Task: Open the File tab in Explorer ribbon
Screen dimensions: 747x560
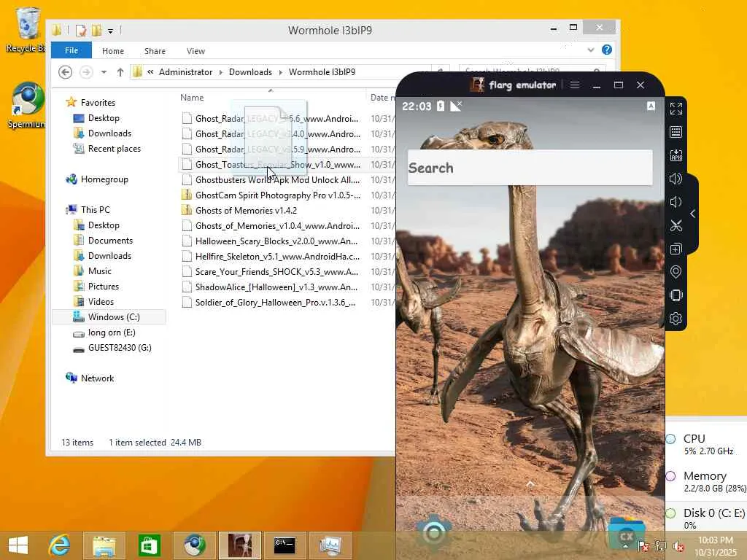Action: pyautogui.click(x=71, y=50)
